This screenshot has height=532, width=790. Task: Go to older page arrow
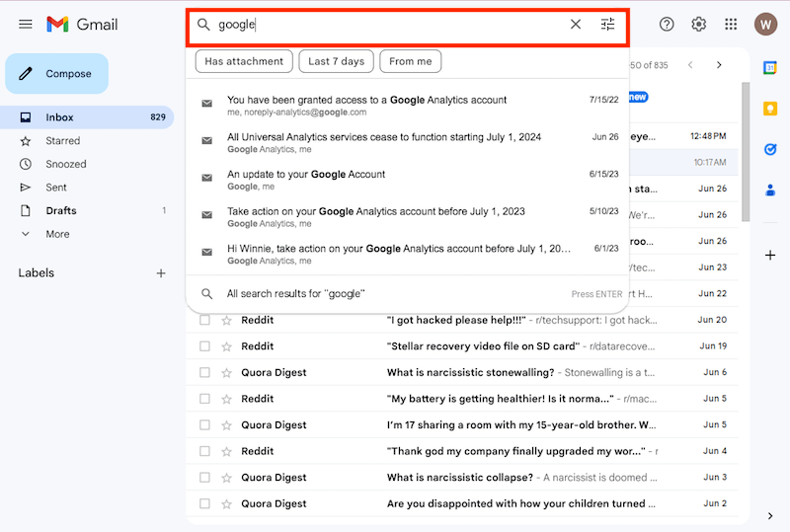click(x=719, y=65)
